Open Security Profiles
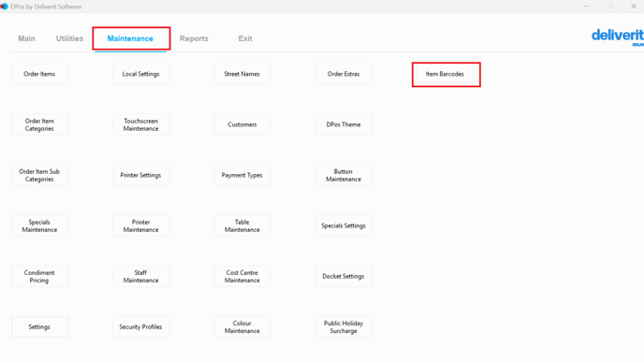 coord(140,327)
